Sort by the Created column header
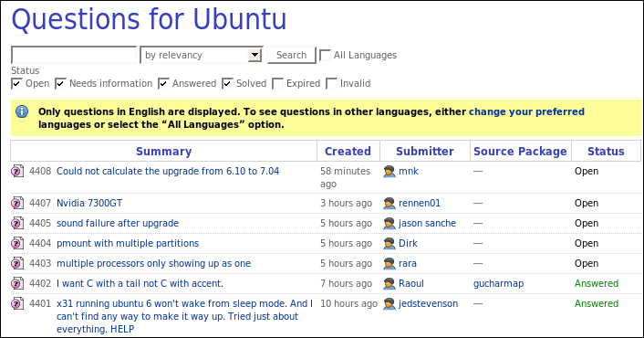The height and width of the screenshot is (338, 644). pos(348,152)
